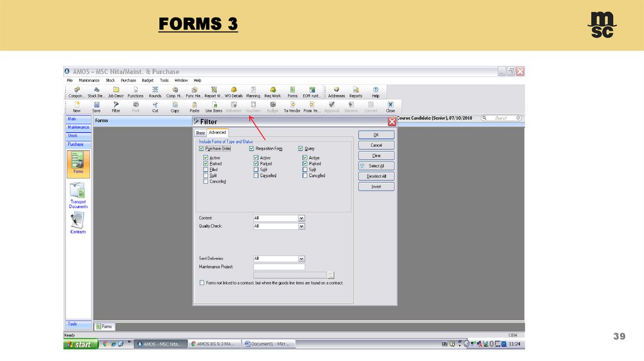Click the Cut toolbar icon
Viewport: 644px width, 361px height.
[x=155, y=107]
